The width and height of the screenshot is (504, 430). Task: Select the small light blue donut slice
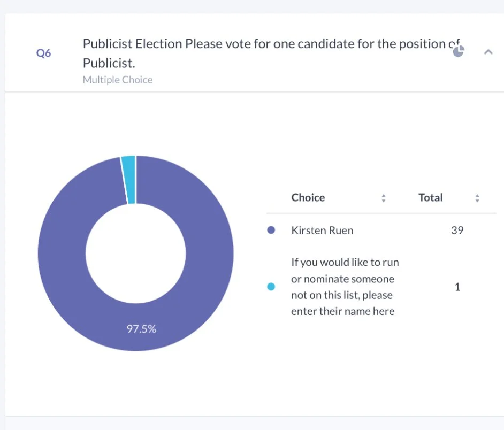(128, 179)
